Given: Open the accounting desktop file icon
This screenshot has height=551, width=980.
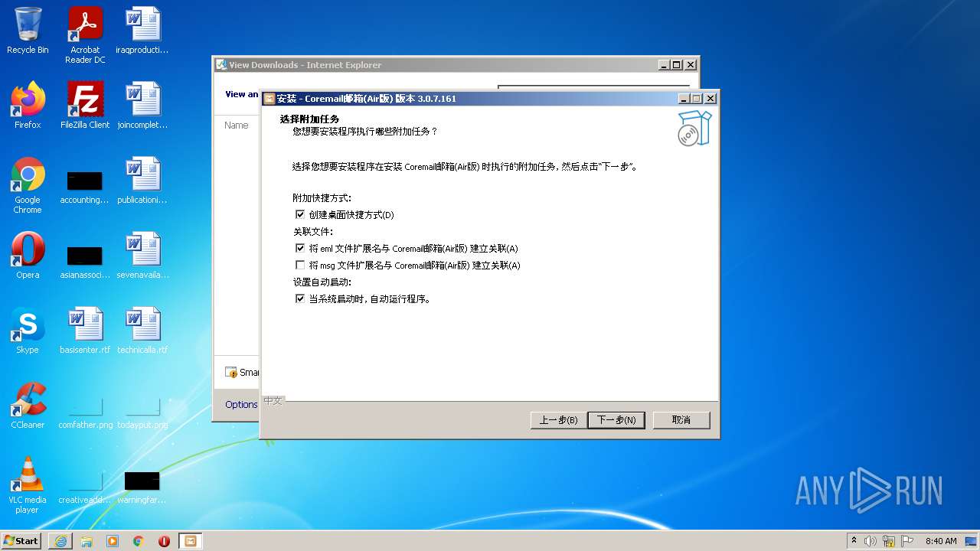Looking at the screenshot, I should 85,185.
